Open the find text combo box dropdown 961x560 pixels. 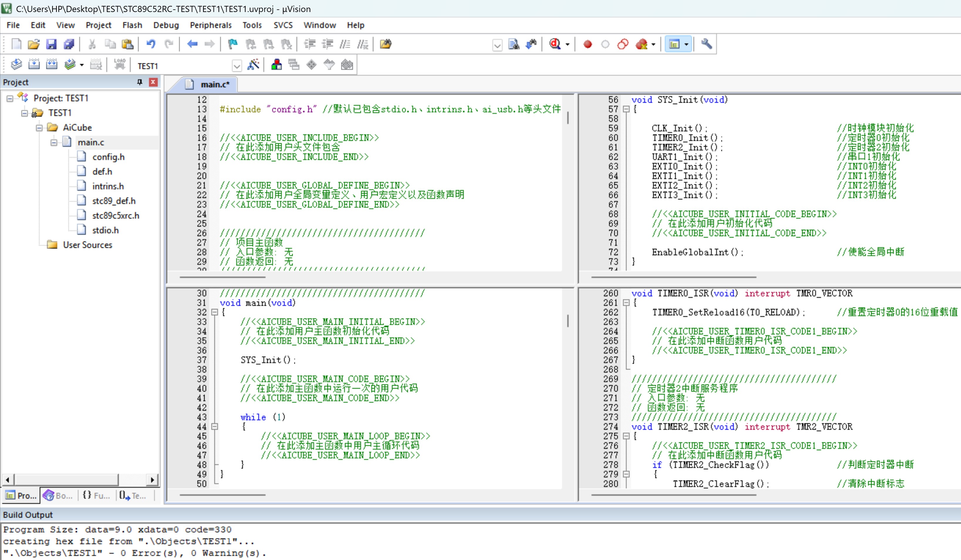coord(497,46)
